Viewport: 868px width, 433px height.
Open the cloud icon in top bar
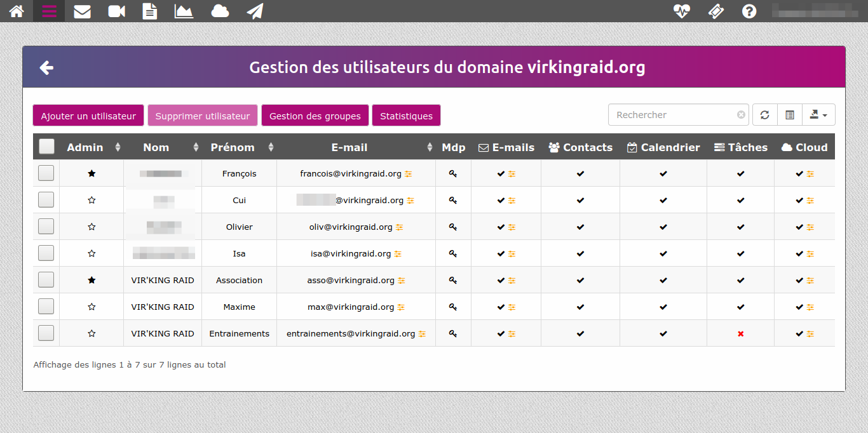[x=220, y=11]
